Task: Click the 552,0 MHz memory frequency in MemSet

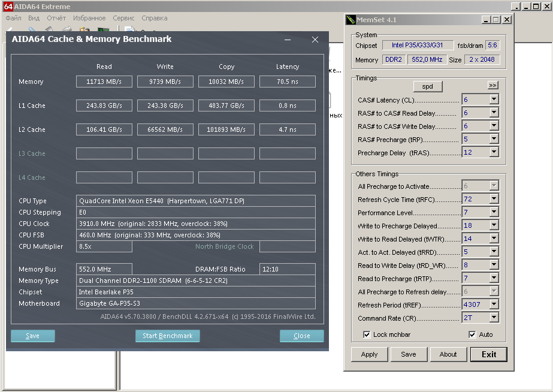Action: 427,59
